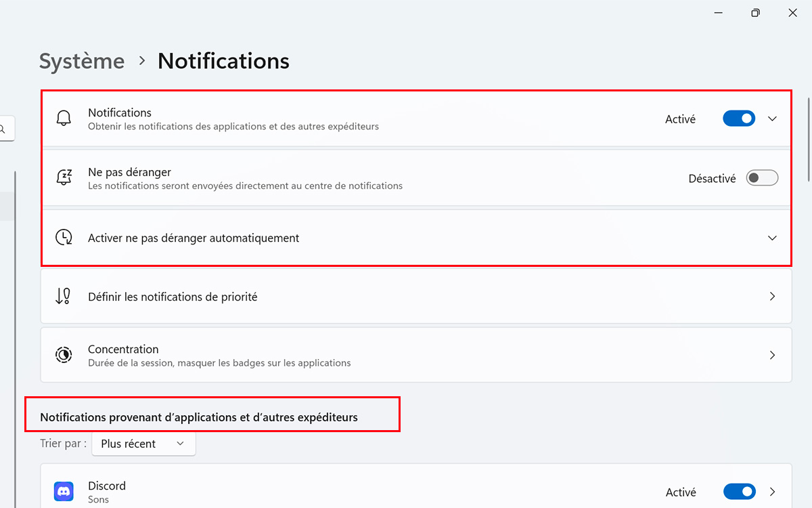Click the Concentration focus icon
This screenshot has height=508, width=812.
(x=64, y=355)
